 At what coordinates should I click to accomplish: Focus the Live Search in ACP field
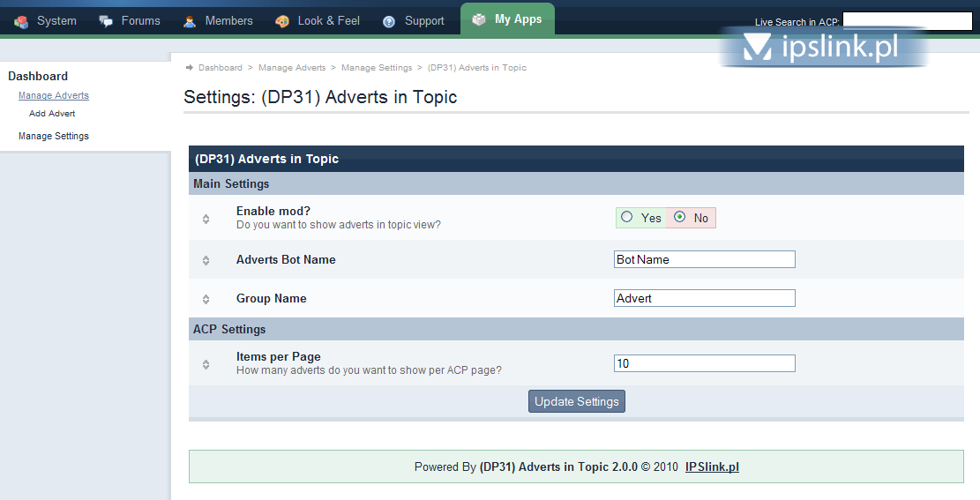907,21
